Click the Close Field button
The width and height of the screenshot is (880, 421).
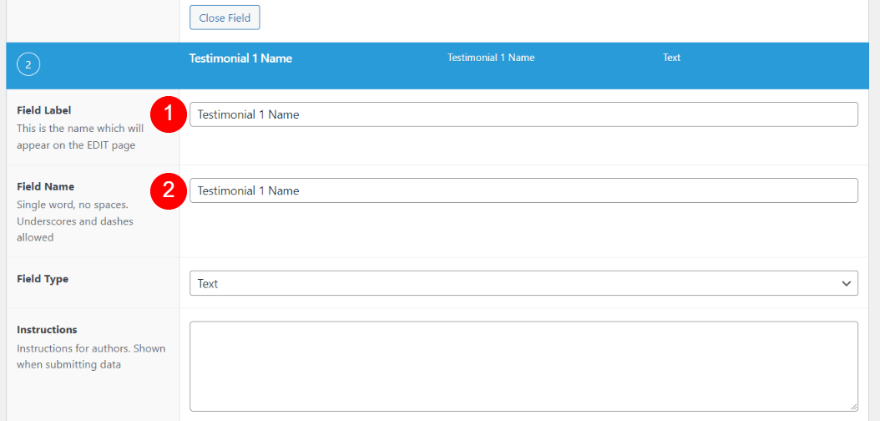[224, 18]
